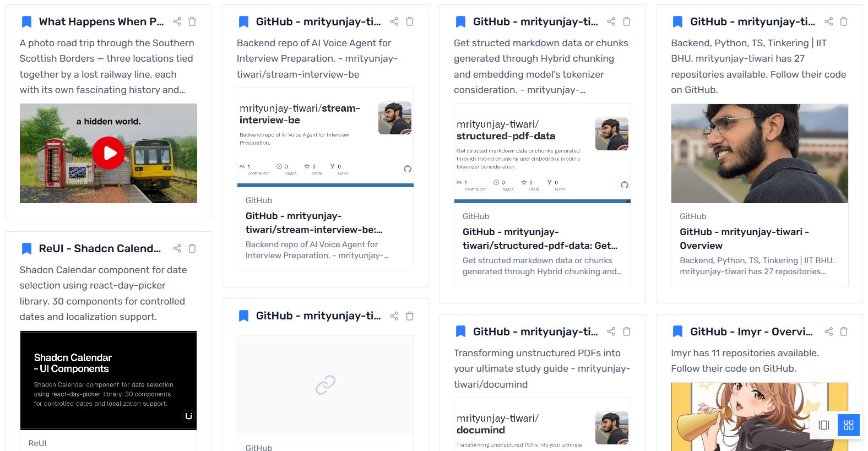The width and height of the screenshot is (868, 451).
Task: Click the anime character image on Imyr card
Action: pos(759,417)
